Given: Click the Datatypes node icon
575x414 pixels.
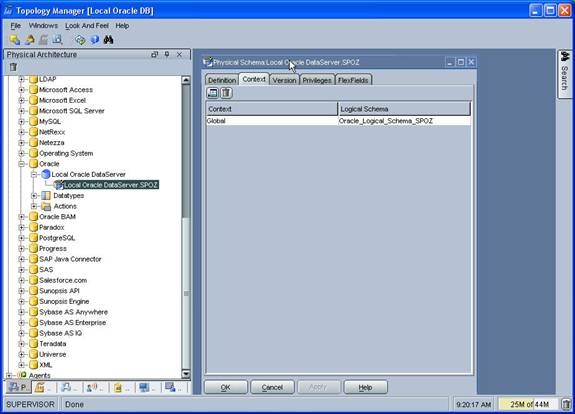Looking at the screenshot, I should pyautogui.click(x=46, y=195).
